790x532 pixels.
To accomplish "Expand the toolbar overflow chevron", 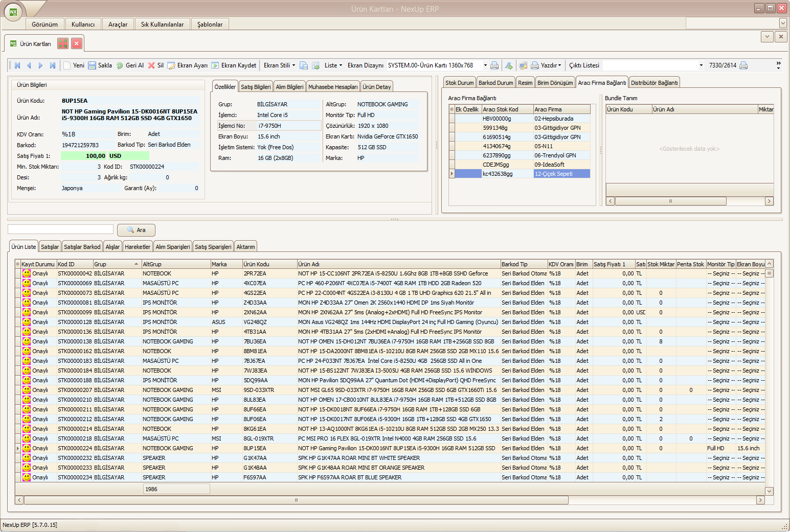I will 778,65.
